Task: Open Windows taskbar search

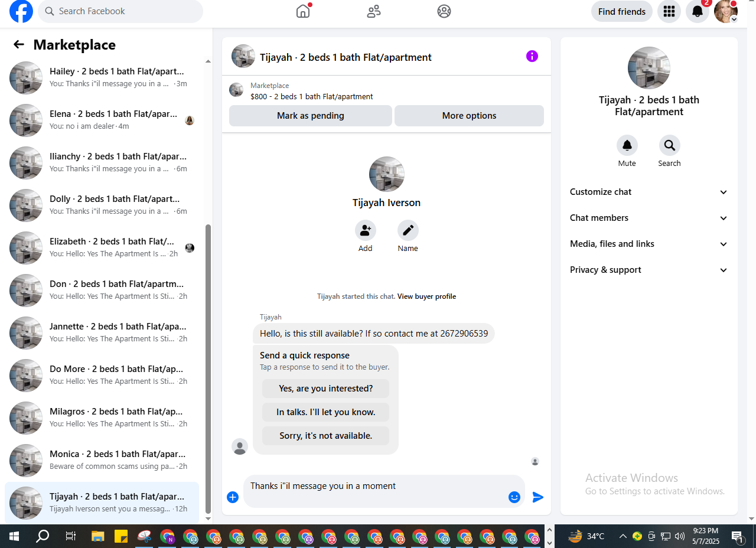Action: tap(43, 536)
